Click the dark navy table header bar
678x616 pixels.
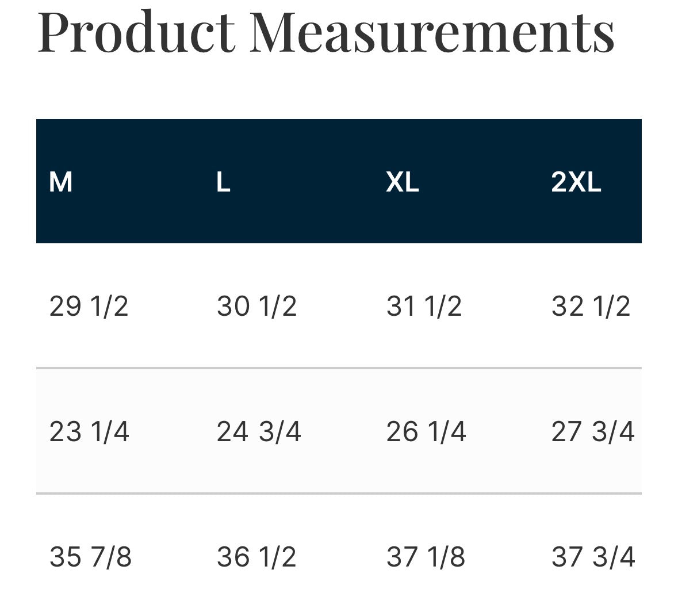point(339,181)
